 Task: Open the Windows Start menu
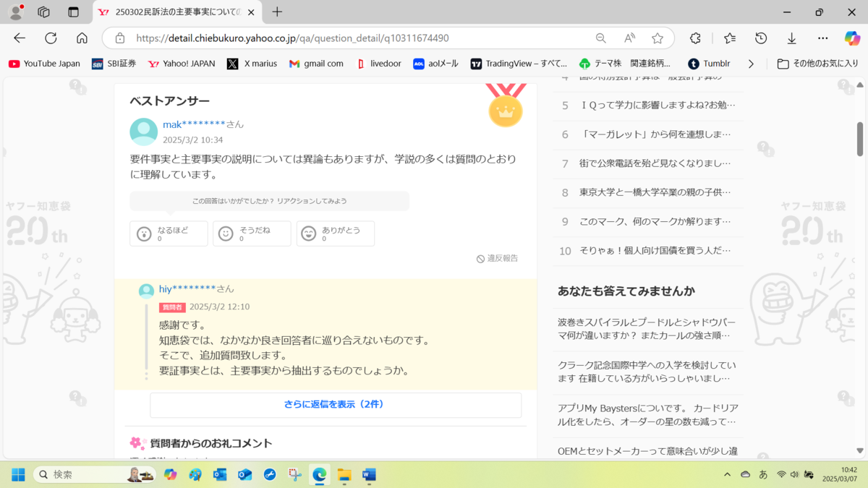click(x=18, y=475)
